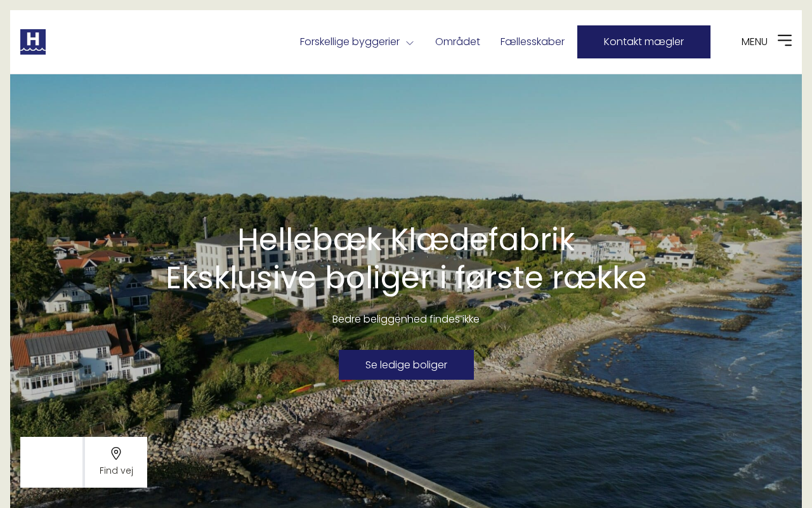Open the Fællesskaber navigation link
Screen dimensions: 812x508
pos(532,42)
